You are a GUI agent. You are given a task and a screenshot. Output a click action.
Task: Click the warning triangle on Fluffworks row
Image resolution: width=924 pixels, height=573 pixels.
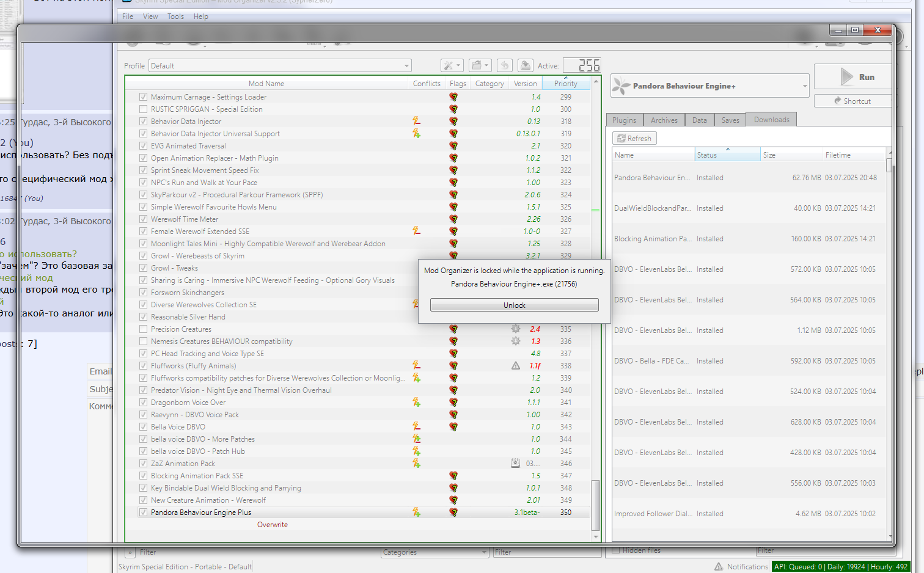tap(516, 365)
